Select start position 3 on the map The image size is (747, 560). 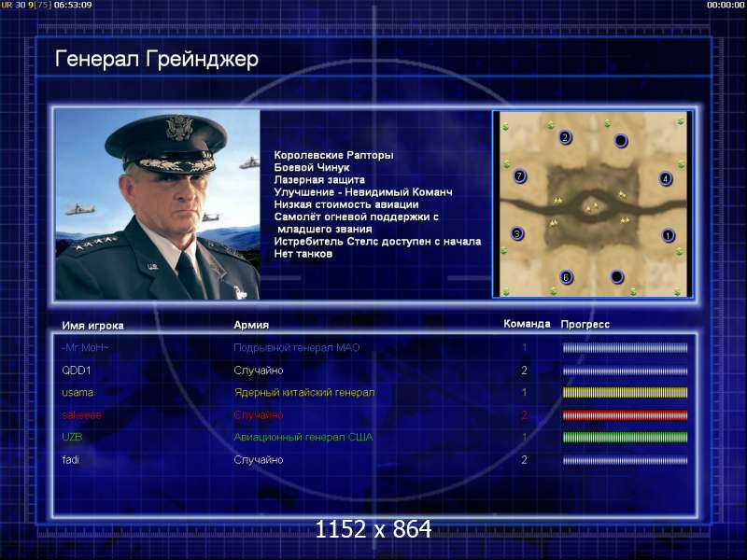pyautogui.click(x=517, y=234)
